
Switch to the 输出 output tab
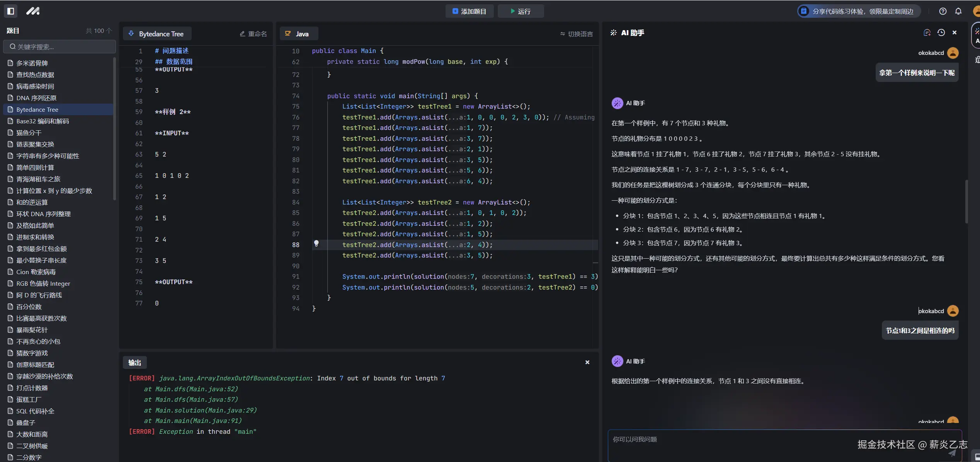point(134,363)
